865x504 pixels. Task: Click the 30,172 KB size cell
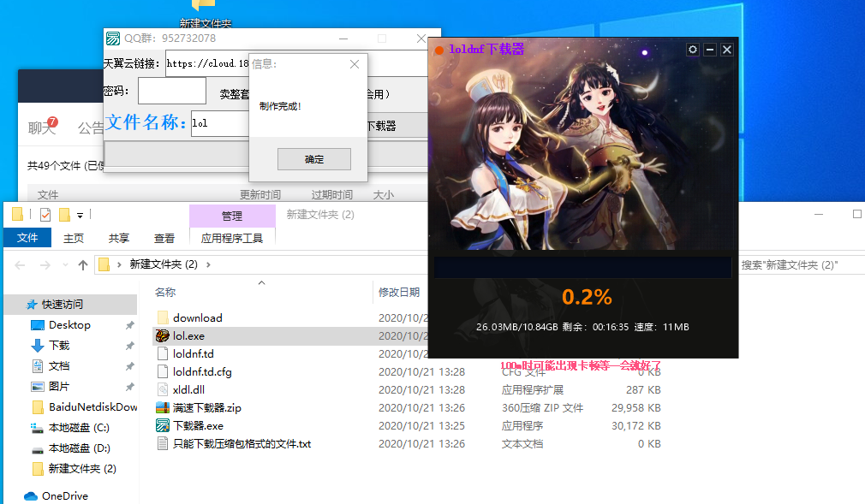[x=636, y=425]
